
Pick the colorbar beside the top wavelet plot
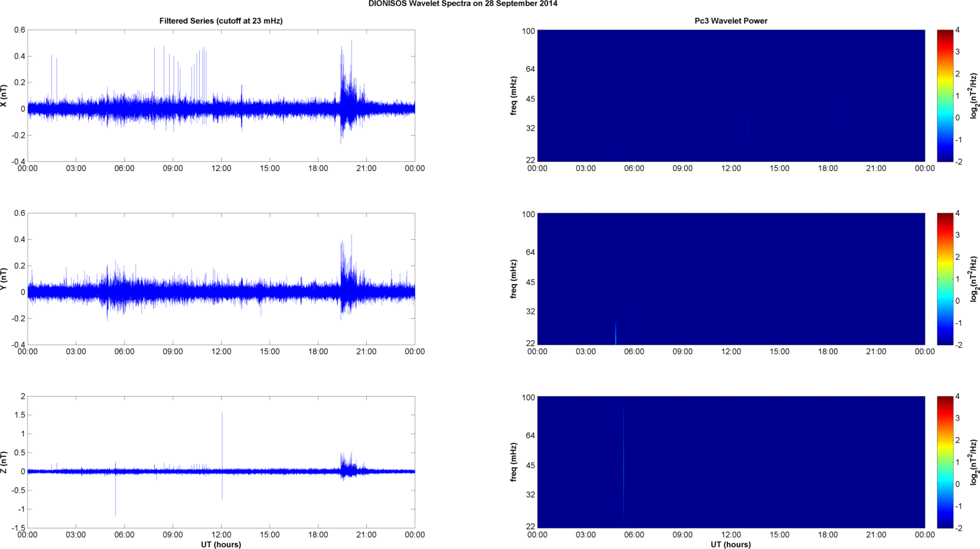click(945, 96)
